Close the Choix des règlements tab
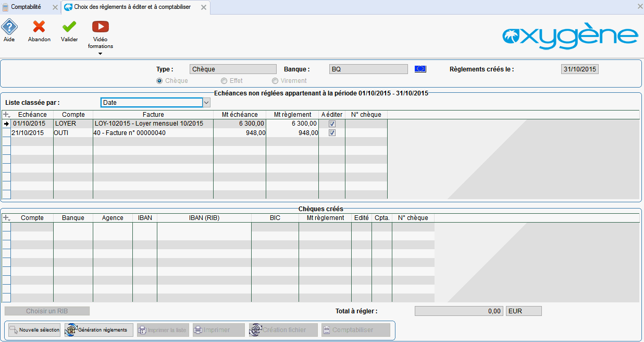 204,7
